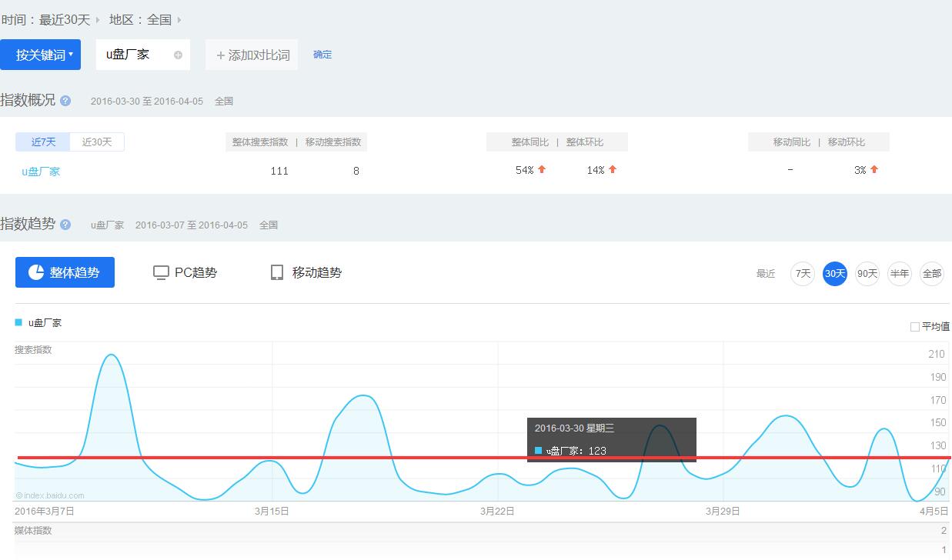
Task: Click the remove icon in u盘厂家 keyword box
Action: 178,55
